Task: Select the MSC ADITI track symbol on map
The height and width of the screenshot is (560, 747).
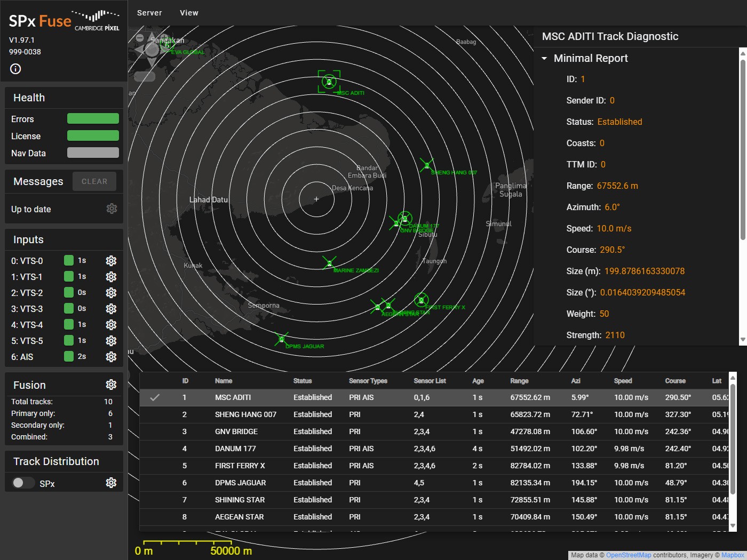Action: coord(329,82)
